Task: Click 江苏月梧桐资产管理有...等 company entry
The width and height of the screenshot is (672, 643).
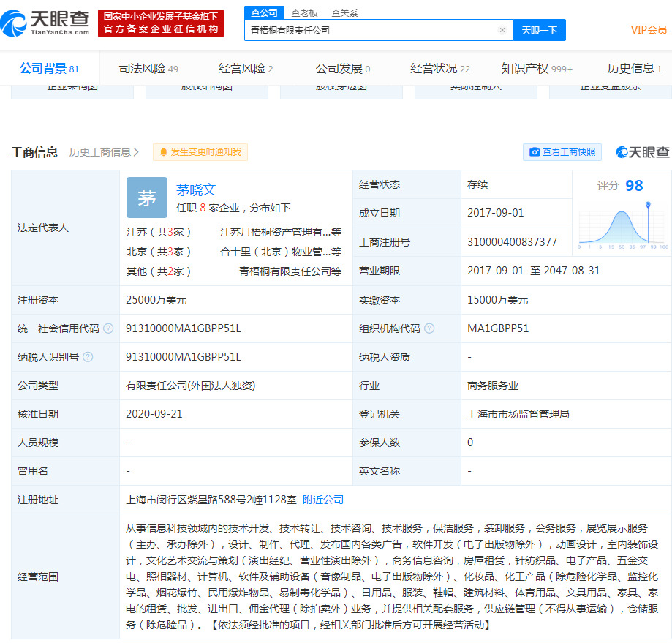Action: [281, 232]
